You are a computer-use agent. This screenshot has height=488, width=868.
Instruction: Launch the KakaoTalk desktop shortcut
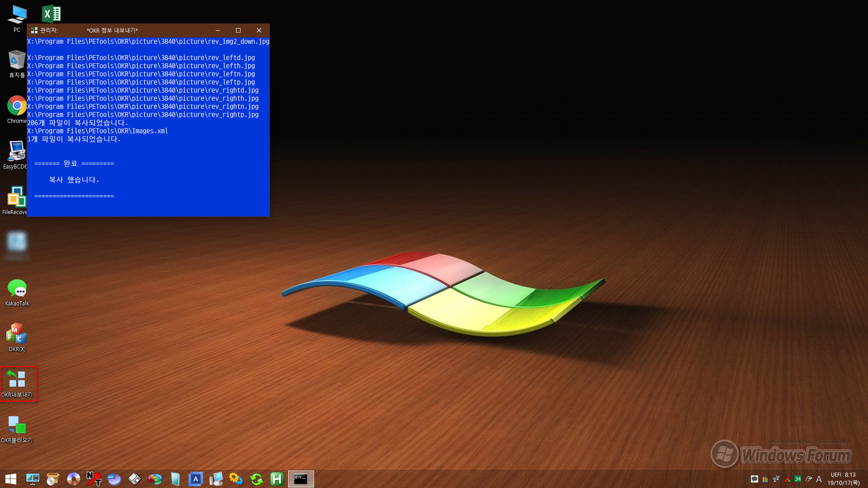tap(17, 292)
